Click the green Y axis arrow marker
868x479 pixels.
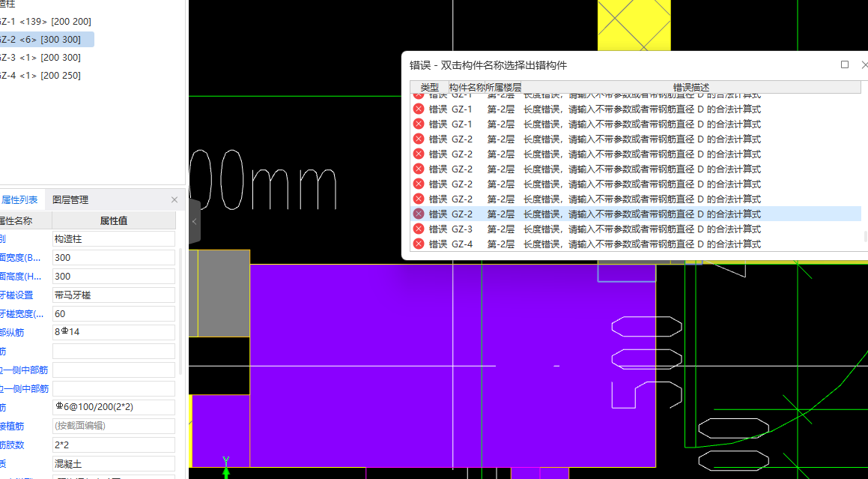click(226, 466)
